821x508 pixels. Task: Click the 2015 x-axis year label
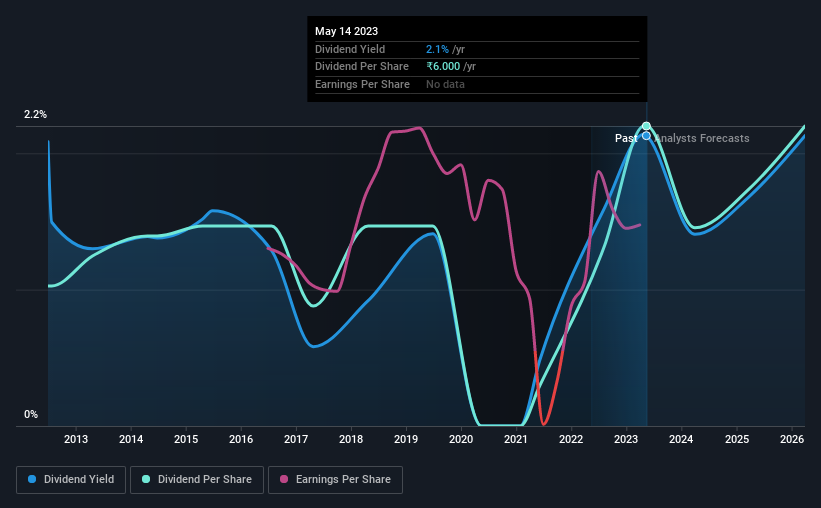(186, 439)
